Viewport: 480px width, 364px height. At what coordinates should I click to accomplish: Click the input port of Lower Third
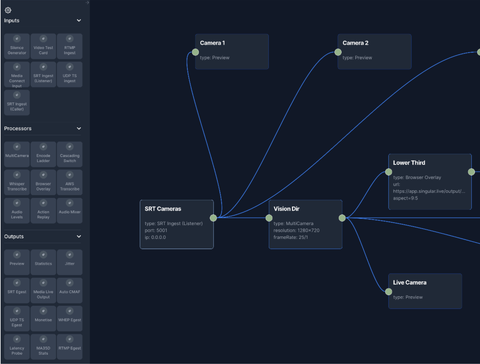point(389,172)
